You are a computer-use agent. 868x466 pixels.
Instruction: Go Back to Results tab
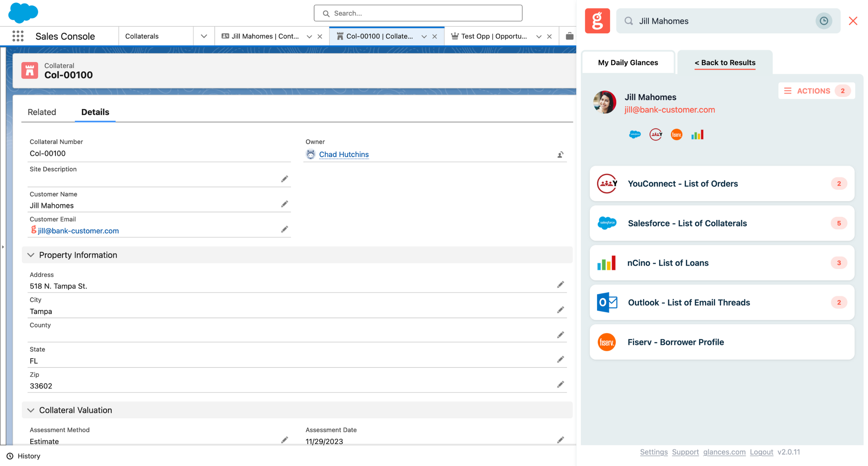coord(725,63)
